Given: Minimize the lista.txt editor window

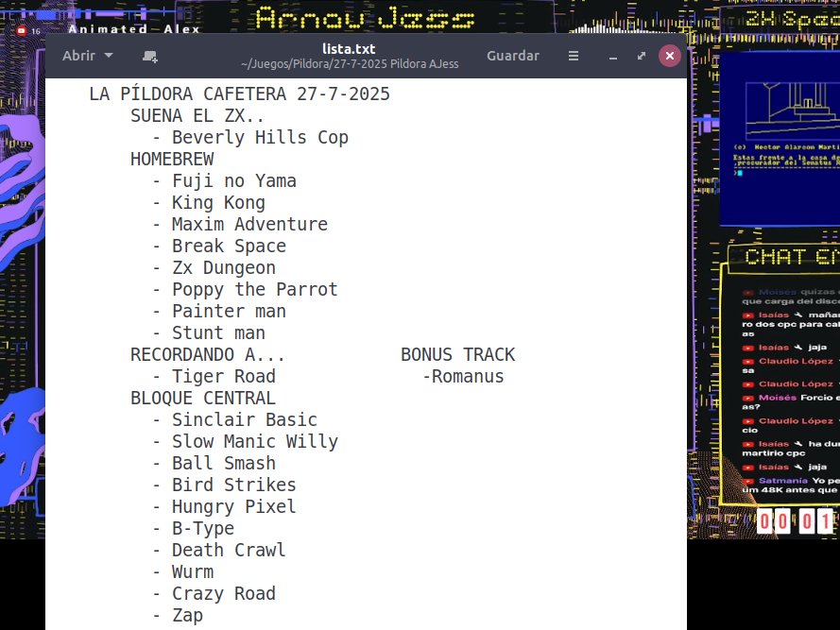Looking at the screenshot, I should point(613,57).
